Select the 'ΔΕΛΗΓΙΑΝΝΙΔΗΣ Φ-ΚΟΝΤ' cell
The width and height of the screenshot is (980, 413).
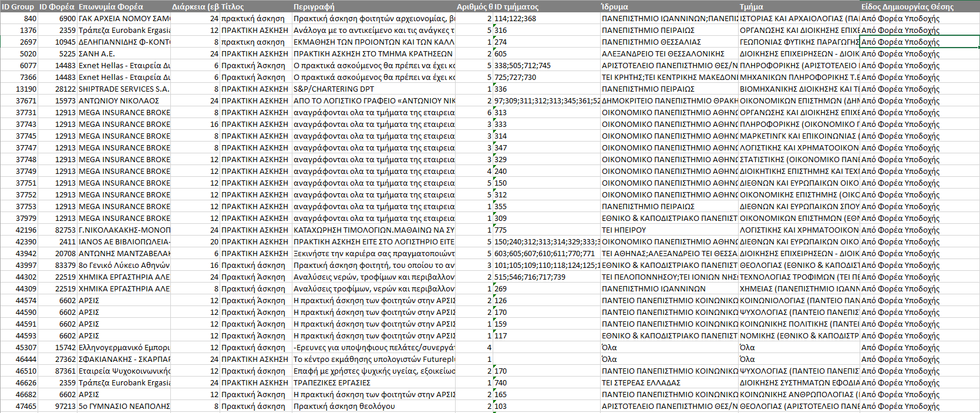pos(124,42)
